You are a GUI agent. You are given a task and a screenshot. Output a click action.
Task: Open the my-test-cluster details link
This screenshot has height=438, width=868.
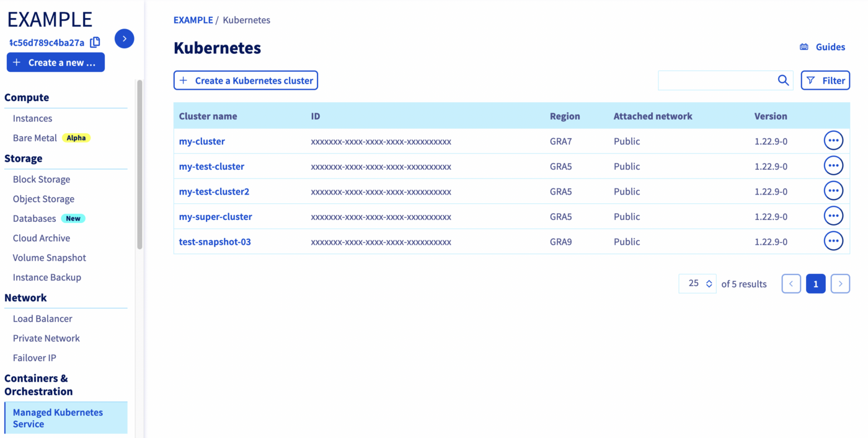click(211, 166)
